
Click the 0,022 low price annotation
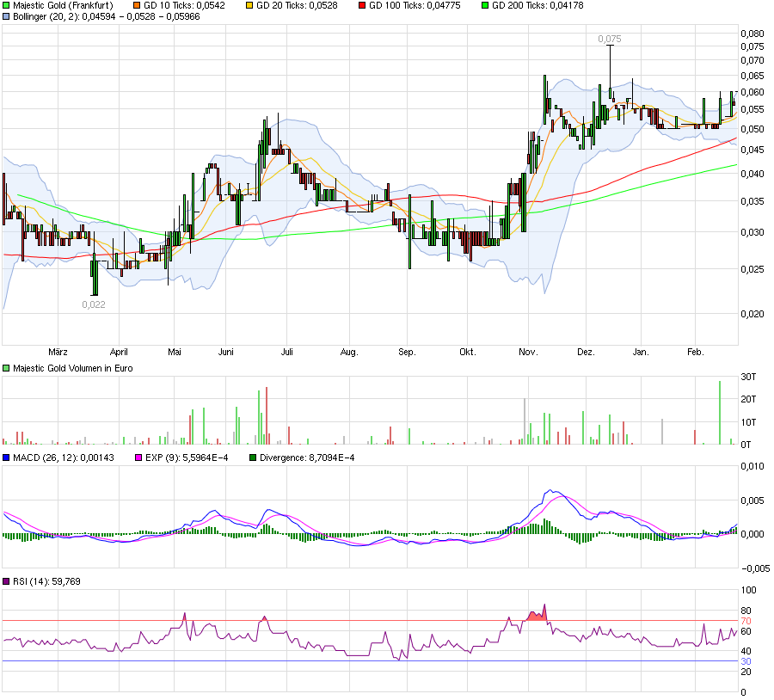(x=94, y=304)
